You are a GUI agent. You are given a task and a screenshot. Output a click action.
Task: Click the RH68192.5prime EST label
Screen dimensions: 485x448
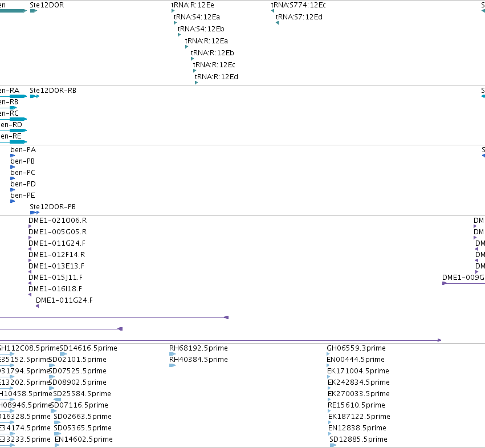coord(198,348)
